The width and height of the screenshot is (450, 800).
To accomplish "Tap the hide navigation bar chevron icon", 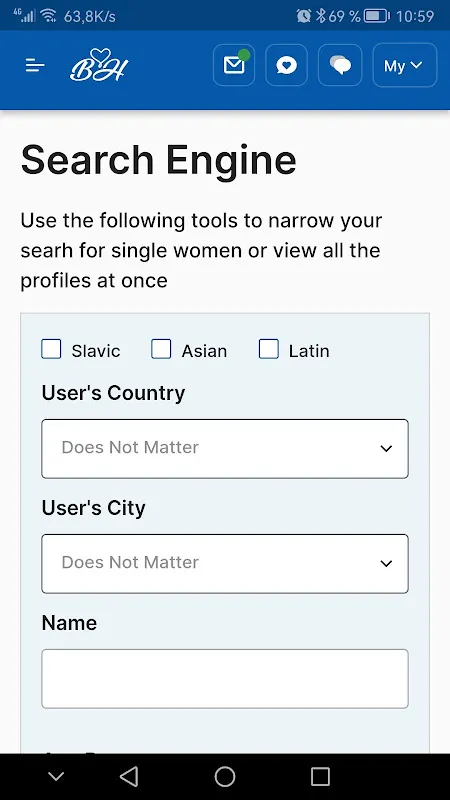I will coord(56,777).
